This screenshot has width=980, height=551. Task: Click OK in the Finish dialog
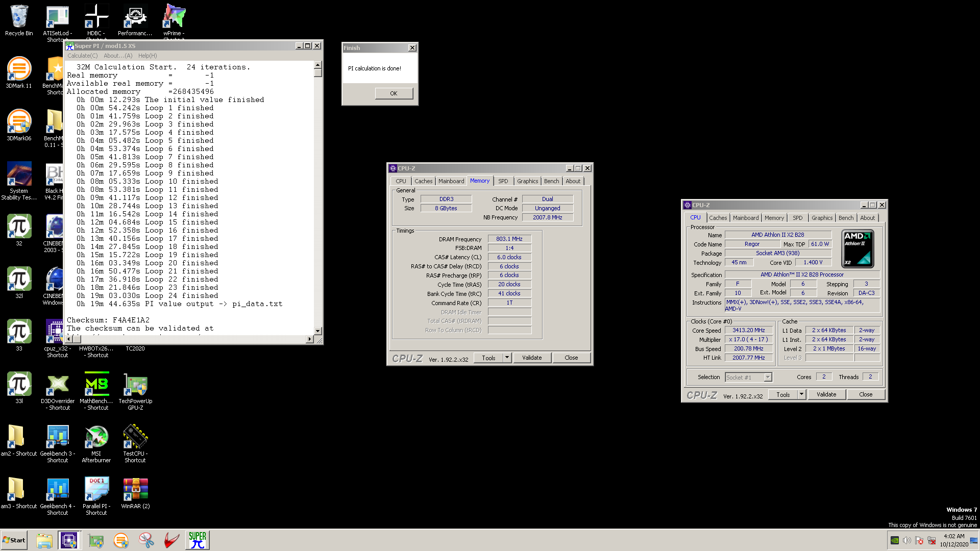click(394, 93)
